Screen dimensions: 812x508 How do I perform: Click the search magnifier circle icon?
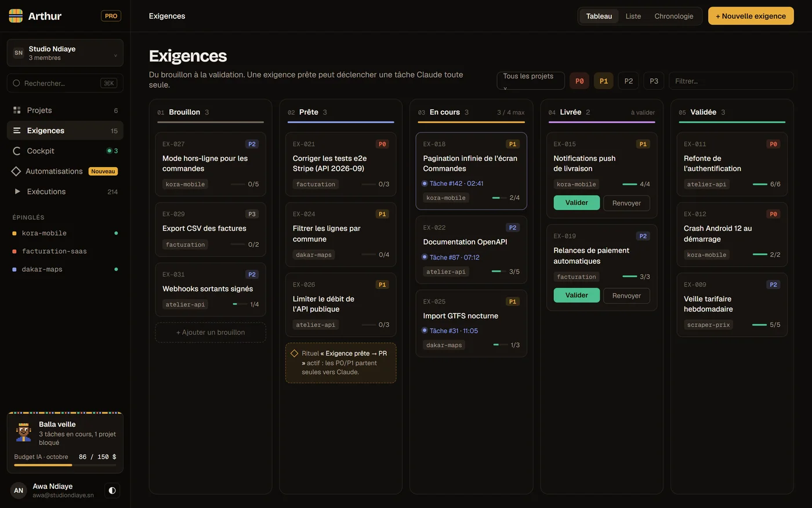[x=16, y=83]
